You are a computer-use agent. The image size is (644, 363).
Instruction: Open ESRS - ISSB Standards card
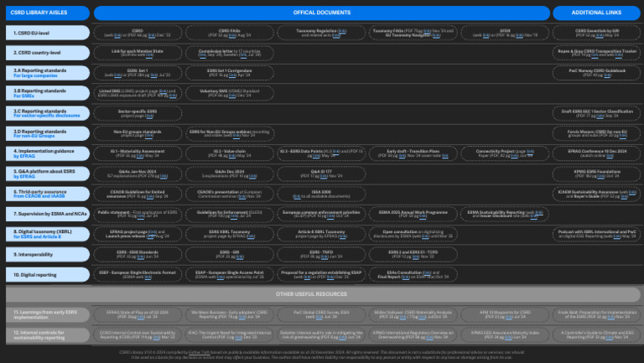point(138,255)
